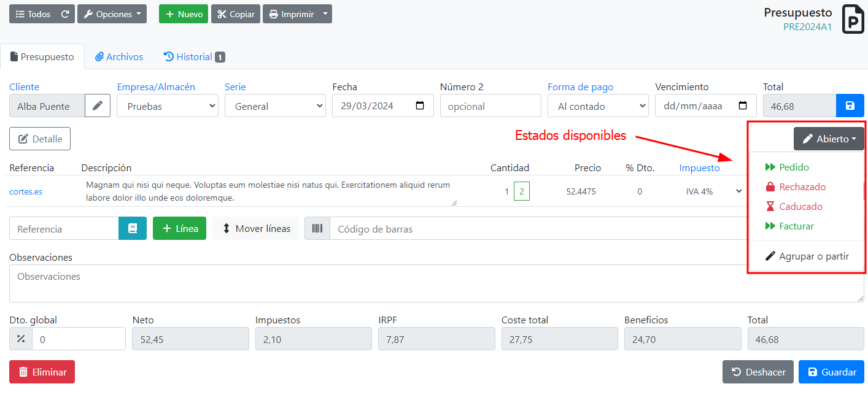
Task: Add a new line with Línea button
Action: tap(179, 228)
